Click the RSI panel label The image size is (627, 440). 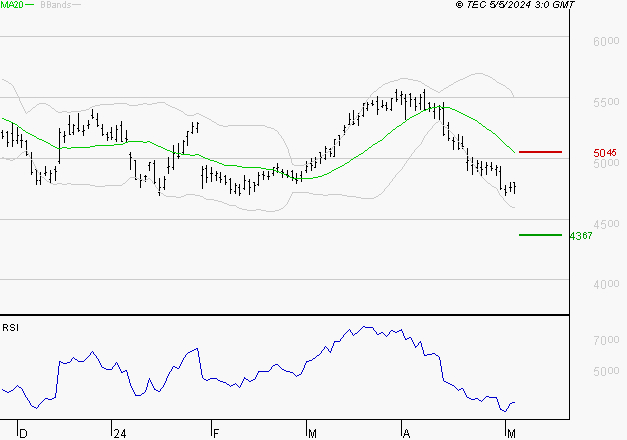point(10,328)
